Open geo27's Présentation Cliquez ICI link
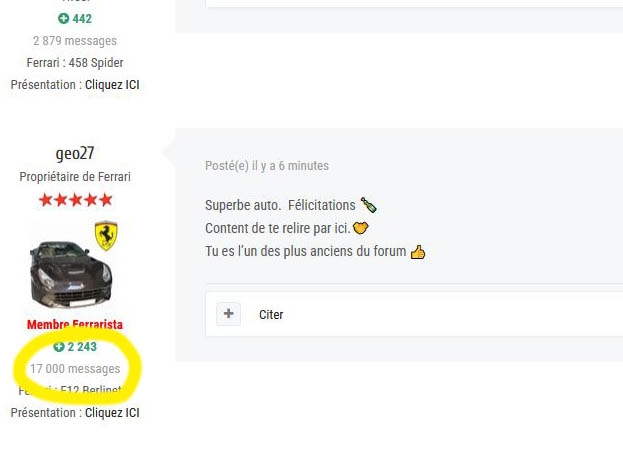The image size is (623, 467). (x=112, y=413)
